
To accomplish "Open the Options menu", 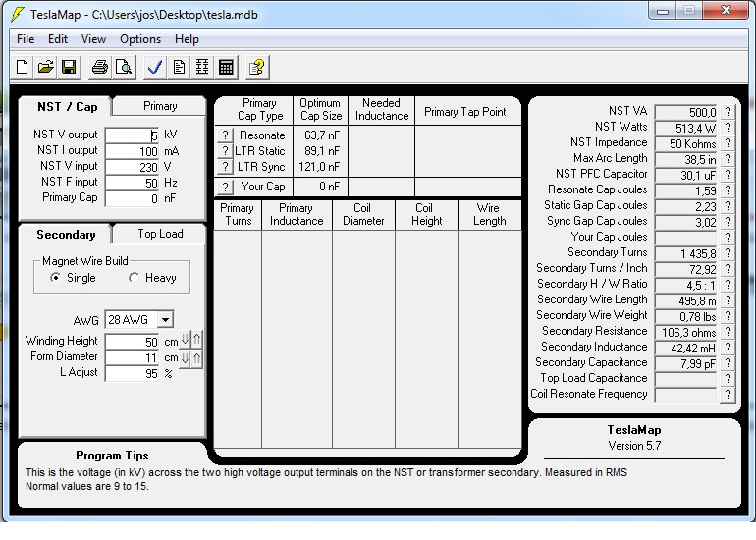I will pos(140,39).
